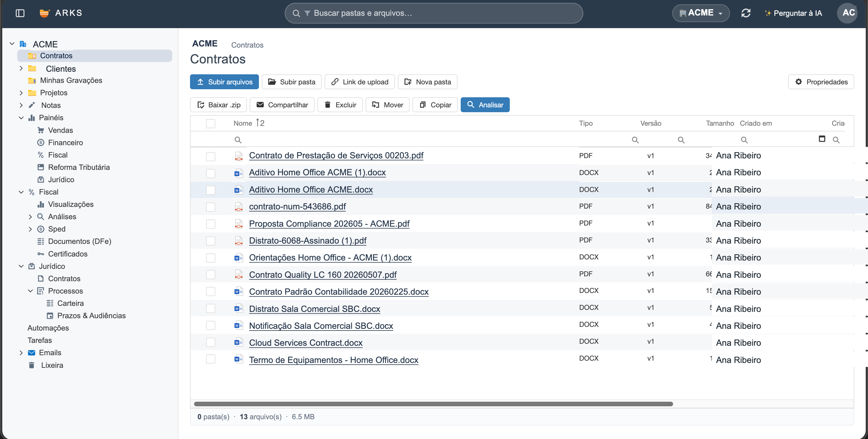This screenshot has width=868, height=439.
Task: Click the search icon in Nome filter row
Action: coord(238,140)
